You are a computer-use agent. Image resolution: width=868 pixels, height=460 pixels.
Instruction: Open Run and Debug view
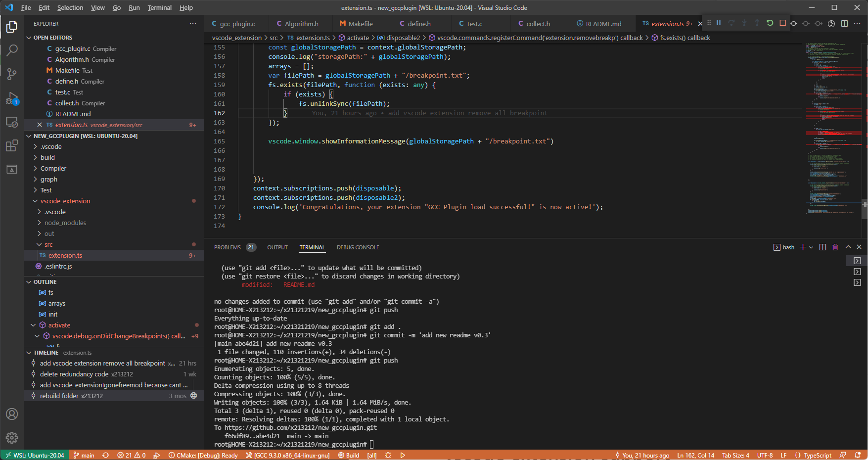point(12,98)
